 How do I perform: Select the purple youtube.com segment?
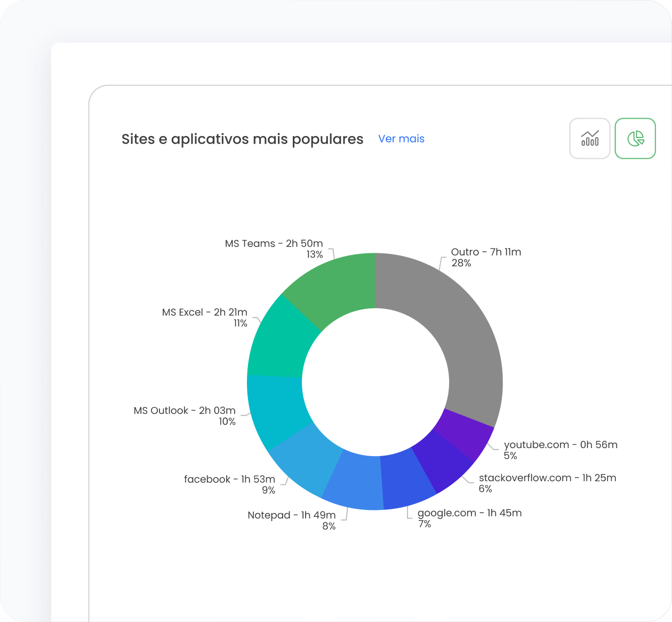pos(464,432)
